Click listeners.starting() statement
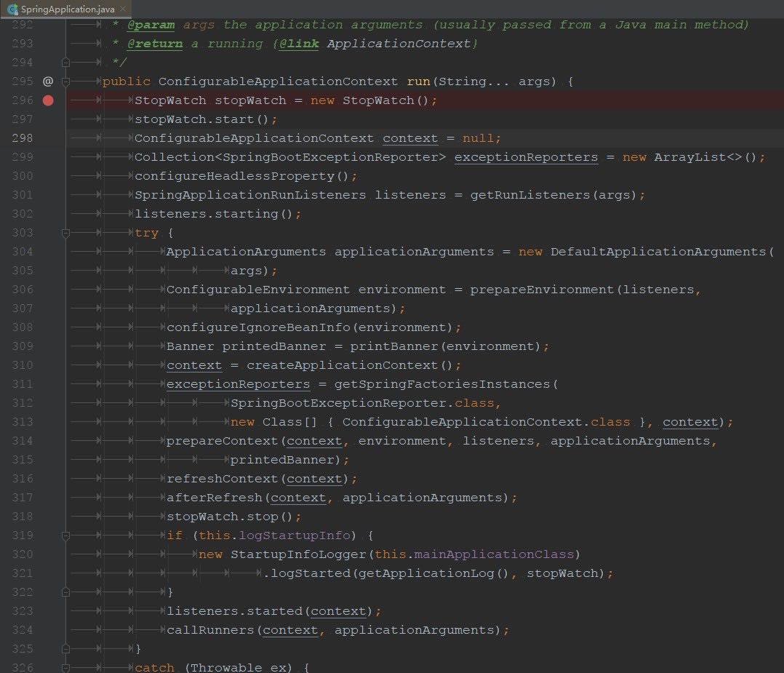 218,214
